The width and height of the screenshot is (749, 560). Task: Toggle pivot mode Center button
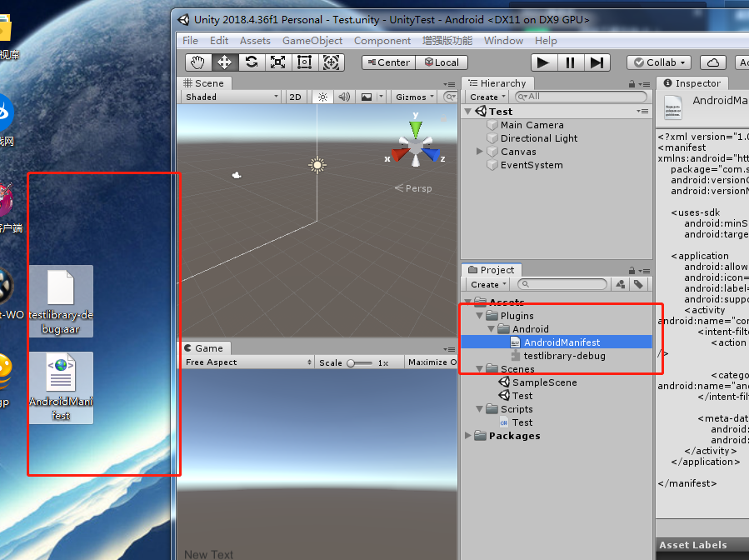point(389,62)
